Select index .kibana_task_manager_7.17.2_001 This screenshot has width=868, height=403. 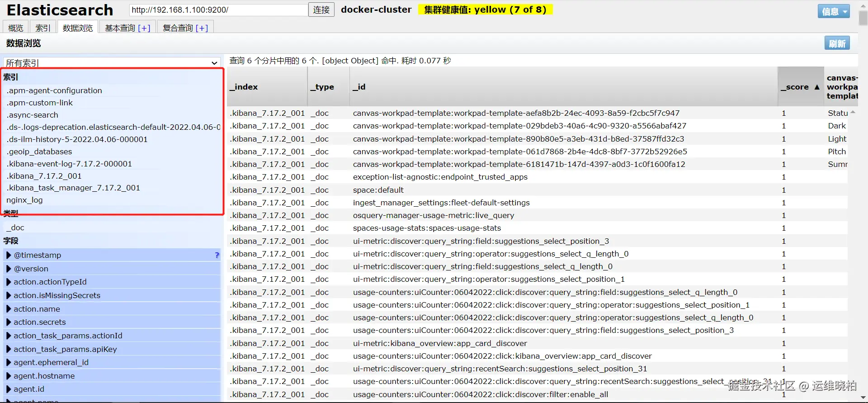pyautogui.click(x=73, y=188)
